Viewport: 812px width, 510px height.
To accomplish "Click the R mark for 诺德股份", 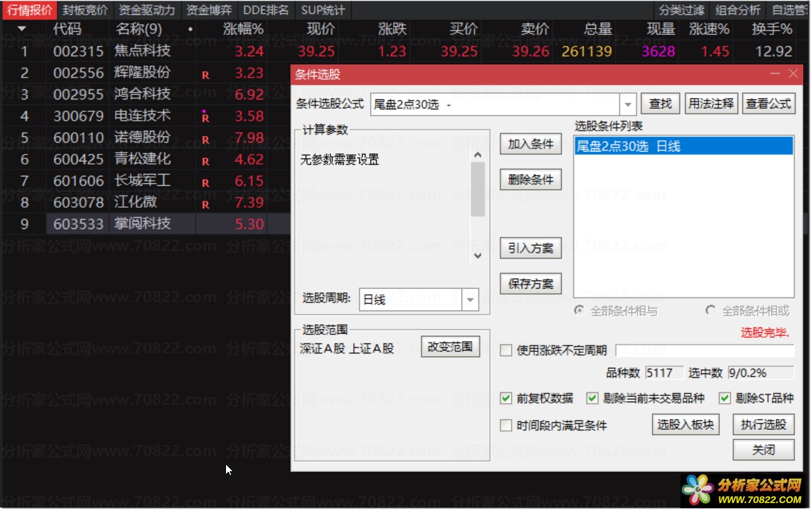I will pos(205,140).
